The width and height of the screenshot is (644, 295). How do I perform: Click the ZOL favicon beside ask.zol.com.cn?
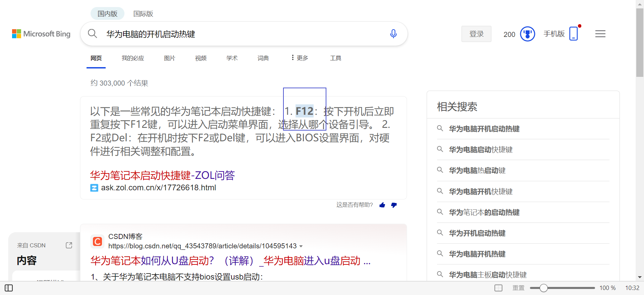tap(94, 188)
